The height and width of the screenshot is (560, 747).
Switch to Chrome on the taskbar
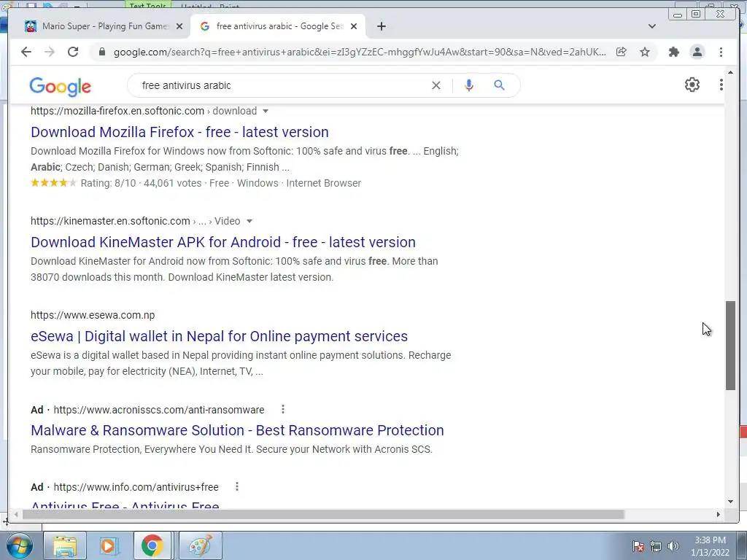pyautogui.click(x=152, y=545)
